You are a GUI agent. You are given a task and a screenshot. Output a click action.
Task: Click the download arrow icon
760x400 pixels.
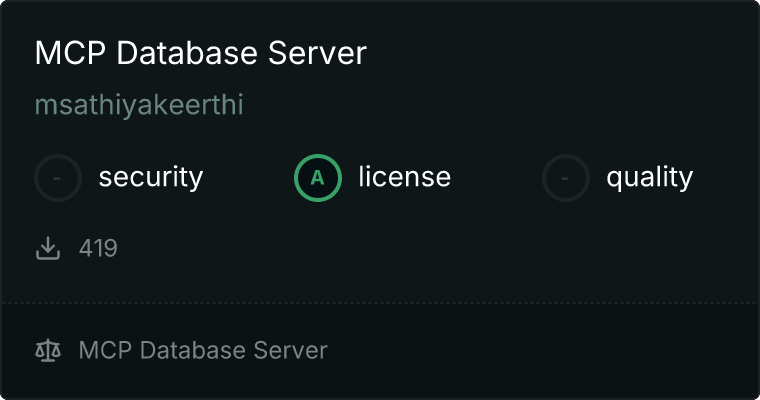point(48,248)
